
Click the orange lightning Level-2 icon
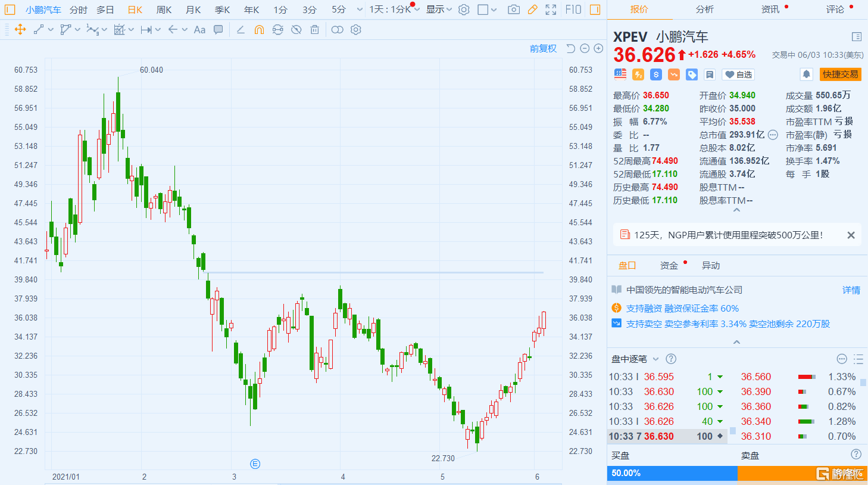638,74
